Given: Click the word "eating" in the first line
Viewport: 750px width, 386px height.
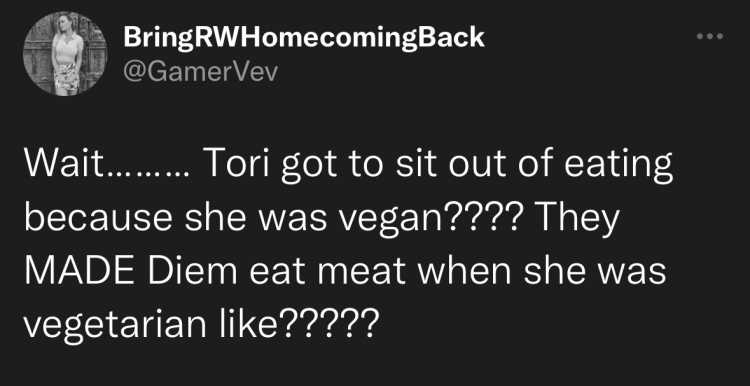Looking at the screenshot, I should coord(618,166).
